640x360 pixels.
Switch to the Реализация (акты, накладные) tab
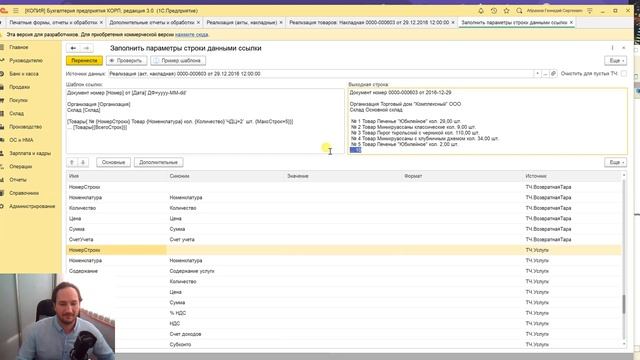242,22
